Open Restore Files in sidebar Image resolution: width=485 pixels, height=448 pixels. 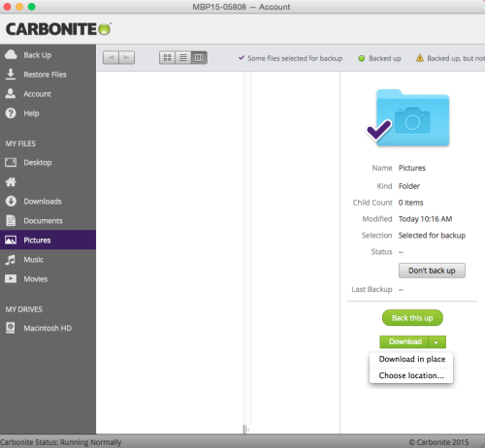click(x=48, y=75)
